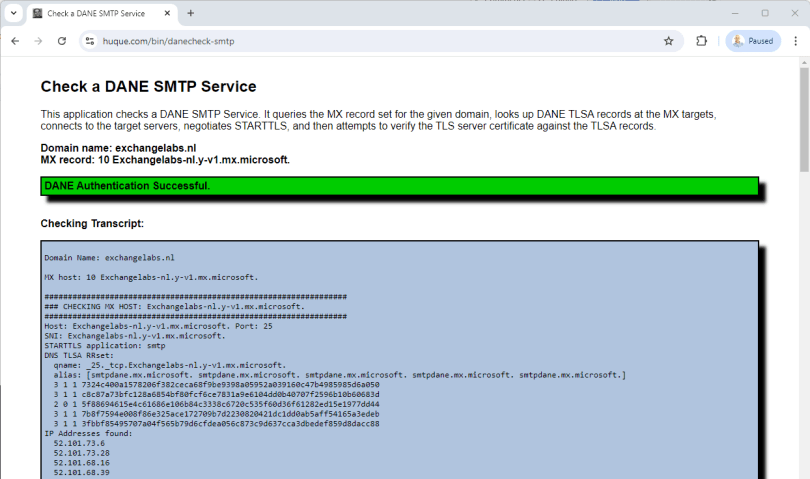Open Chrome's three-dot menu
The image size is (810, 479).
(796, 41)
